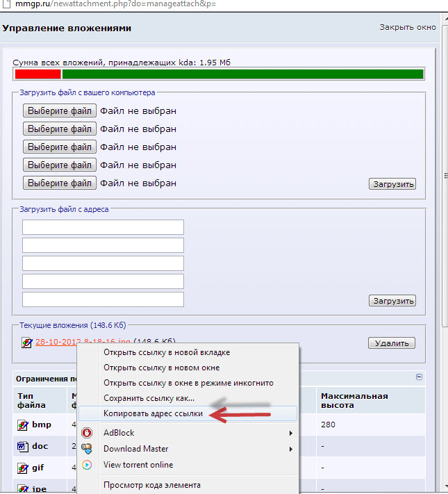The image size is (448, 494).
Task: Click 'Загрузить' in the computer upload section
Action: pos(392,184)
